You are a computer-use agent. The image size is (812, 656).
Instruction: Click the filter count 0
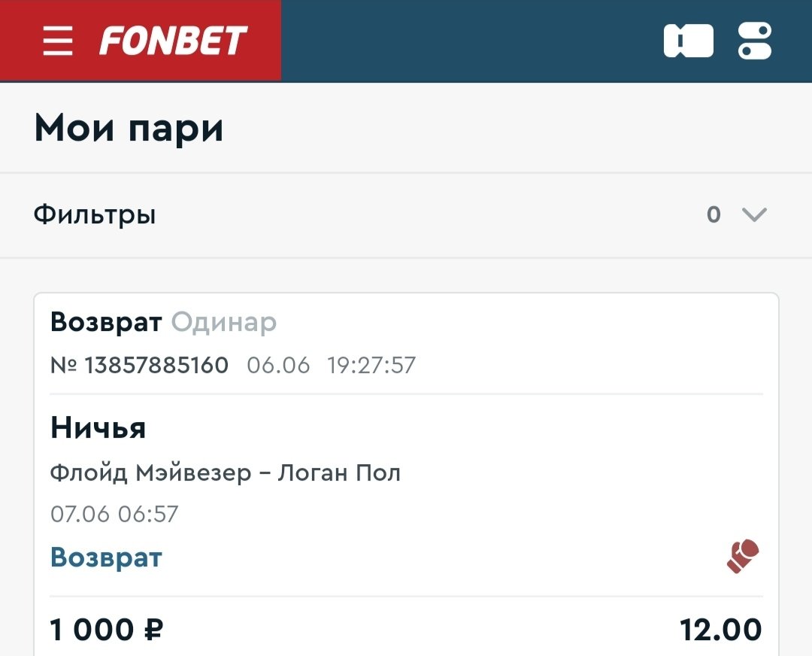[714, 215]
